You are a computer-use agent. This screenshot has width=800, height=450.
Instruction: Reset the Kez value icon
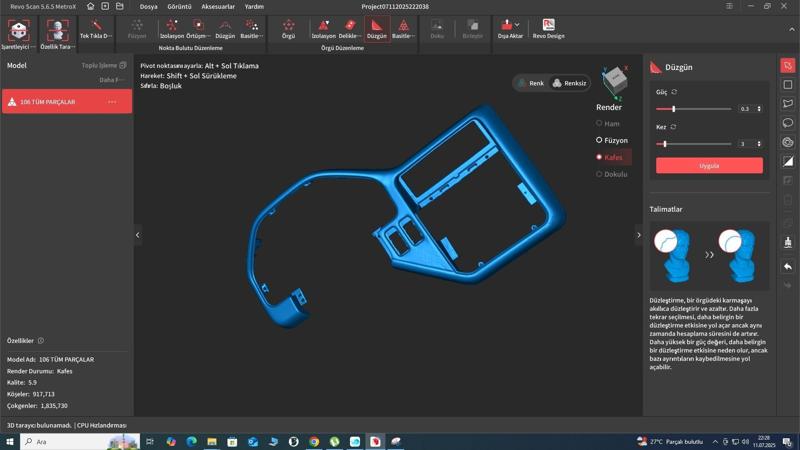pos(673,127)
